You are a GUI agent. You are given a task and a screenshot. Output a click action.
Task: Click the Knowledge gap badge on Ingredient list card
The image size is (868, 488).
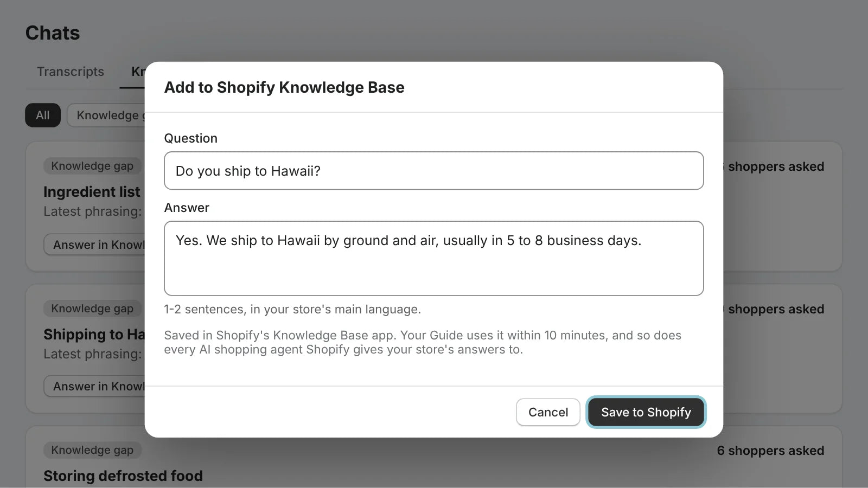coord(92,166)
